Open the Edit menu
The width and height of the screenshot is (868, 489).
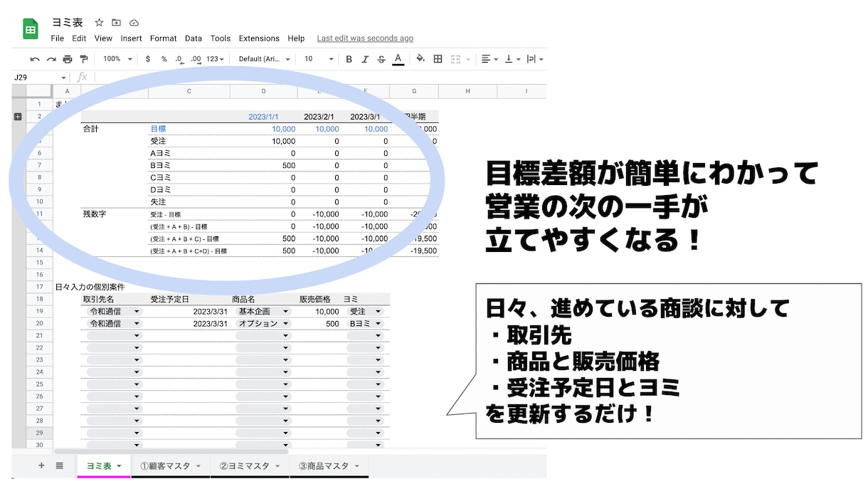click(x=79, y=38)
